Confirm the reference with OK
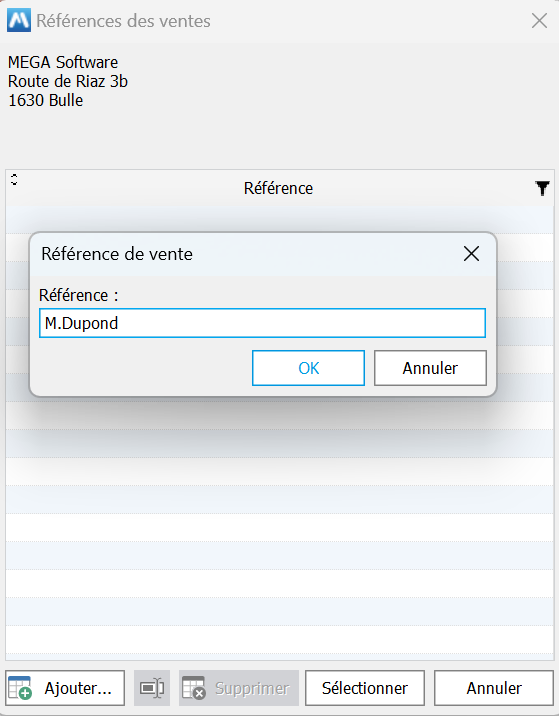559x716 pixels. 308,368
